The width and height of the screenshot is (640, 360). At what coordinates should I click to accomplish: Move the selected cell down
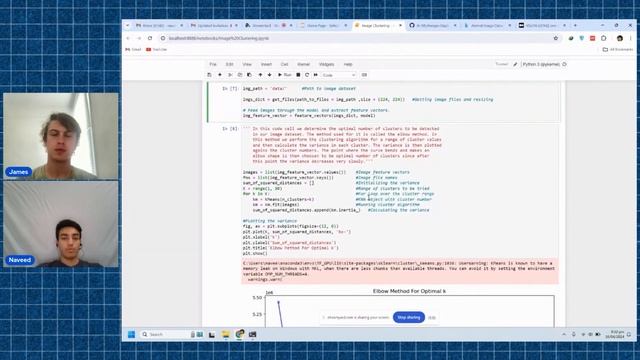coord(269,75)
